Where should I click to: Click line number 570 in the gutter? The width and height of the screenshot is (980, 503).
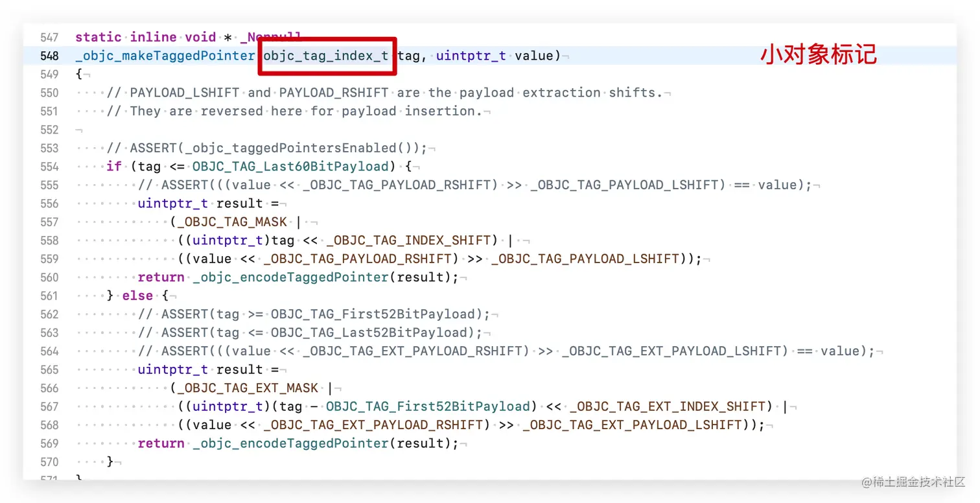(50, 462)
